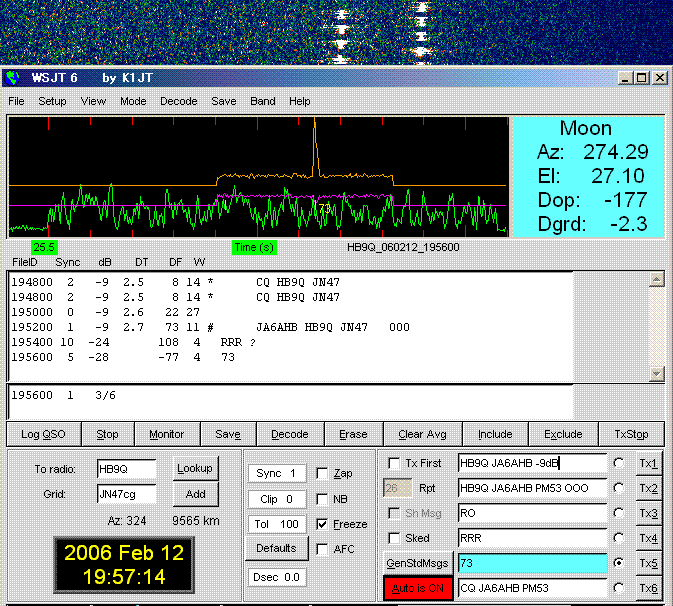
Task: Click the To radio callsign field
Action: (126, 469)
